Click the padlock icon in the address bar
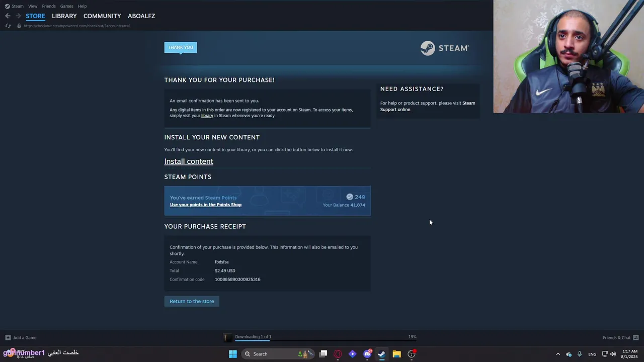The height and width of the screenshot is (362, 644). coord(19,26)
